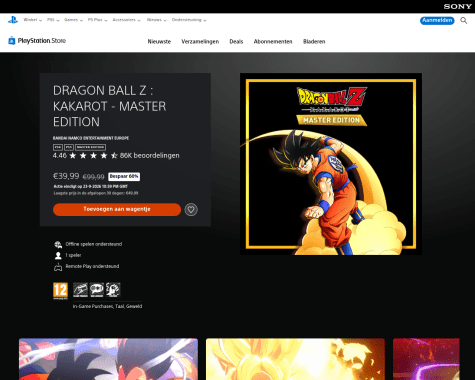Open the Abonnementen store tab
This screenshot has height=380, width=475.
point(273,42)
